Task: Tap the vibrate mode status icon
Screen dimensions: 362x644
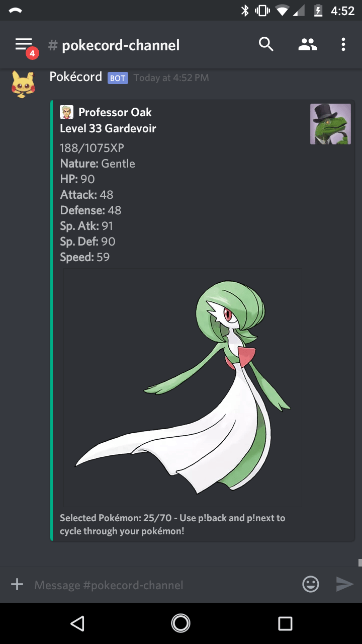Action: pos(262,11)
